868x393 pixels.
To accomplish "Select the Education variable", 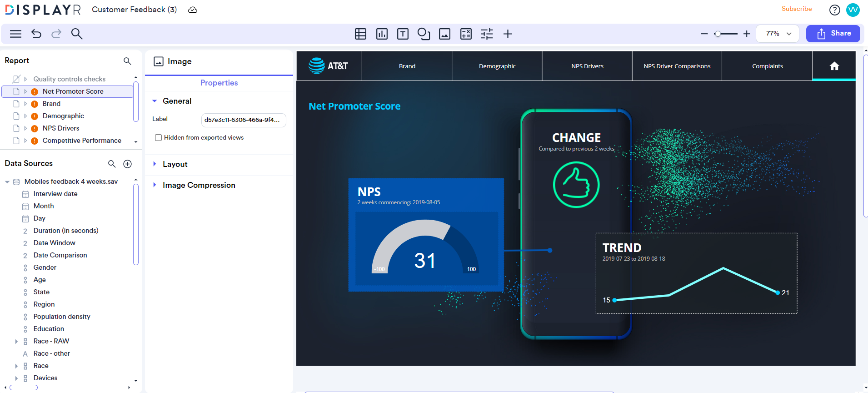I will point(49,329).
